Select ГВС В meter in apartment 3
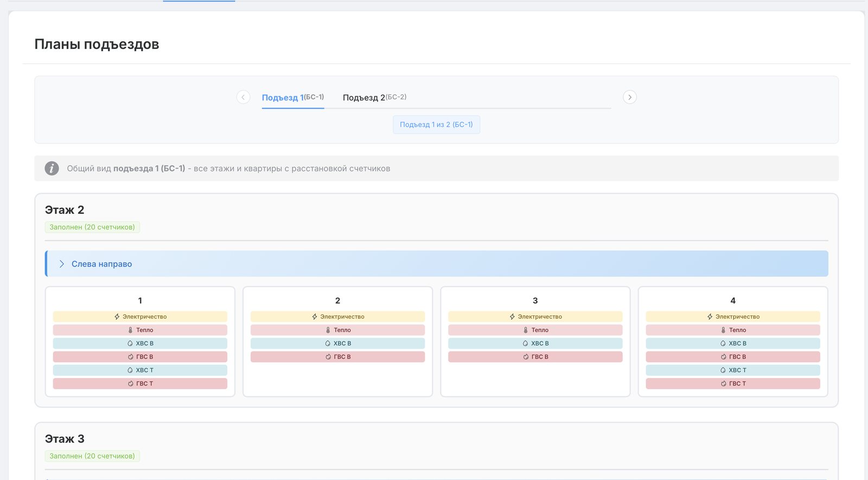 click(535, 357)
